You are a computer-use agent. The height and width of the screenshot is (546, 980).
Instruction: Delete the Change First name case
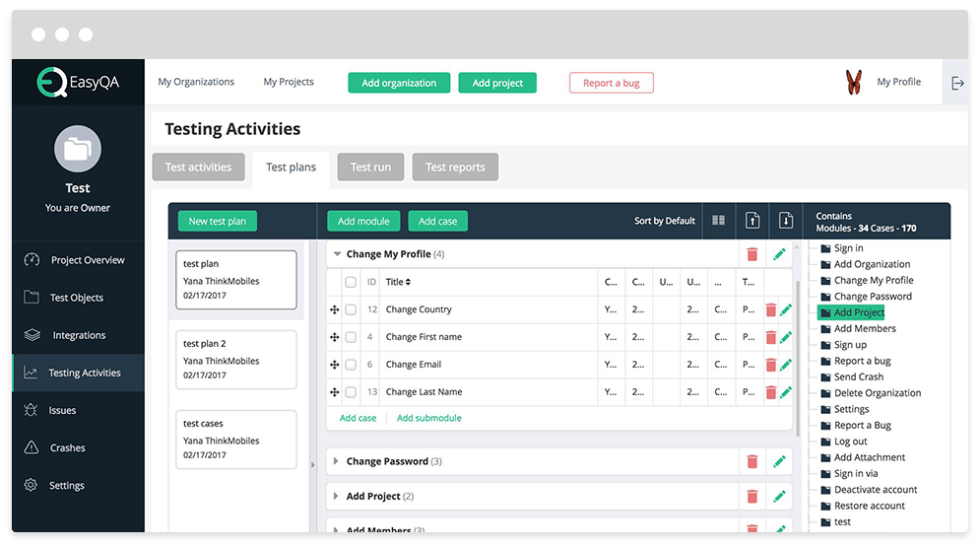(770, 337)
